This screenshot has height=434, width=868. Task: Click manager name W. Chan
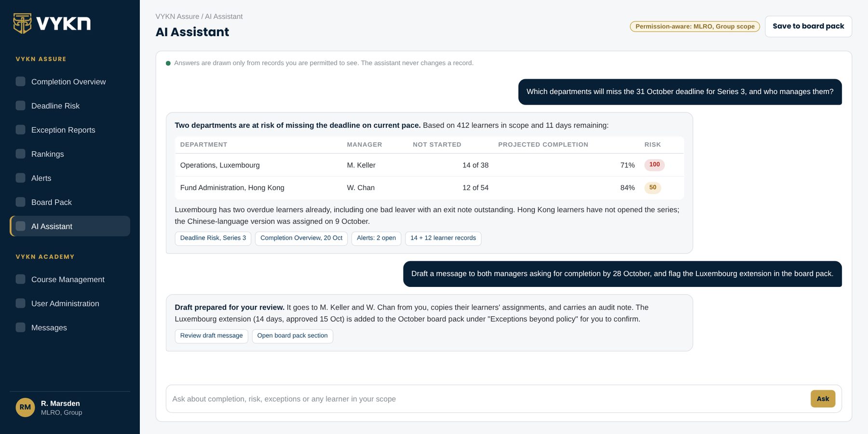pyautogui.click(x=361, y=188)
